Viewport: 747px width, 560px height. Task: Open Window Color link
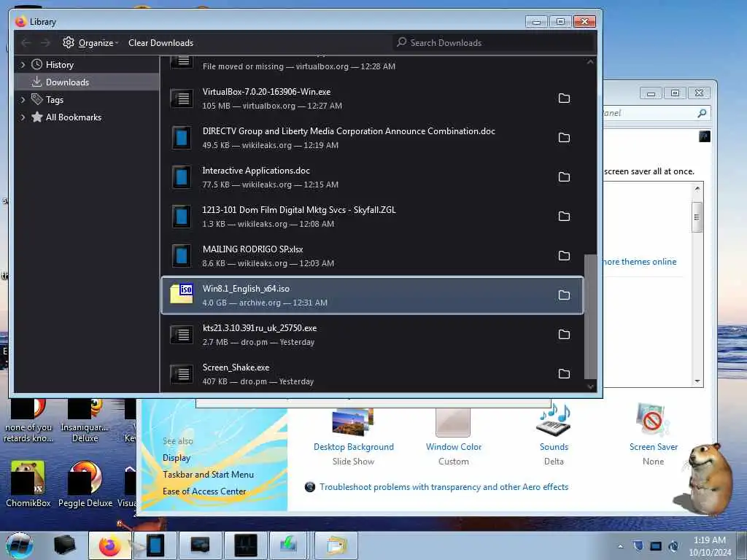point(454,447)
